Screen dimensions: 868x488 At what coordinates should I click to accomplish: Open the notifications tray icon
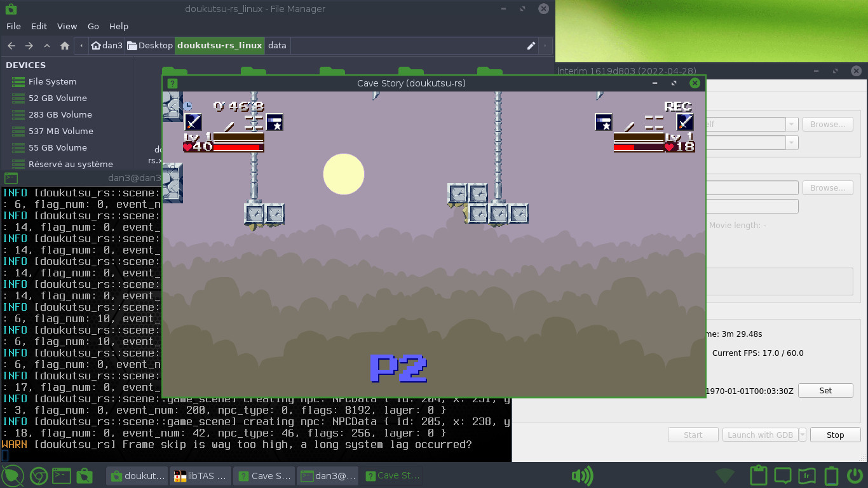click(x=783, y=475)
